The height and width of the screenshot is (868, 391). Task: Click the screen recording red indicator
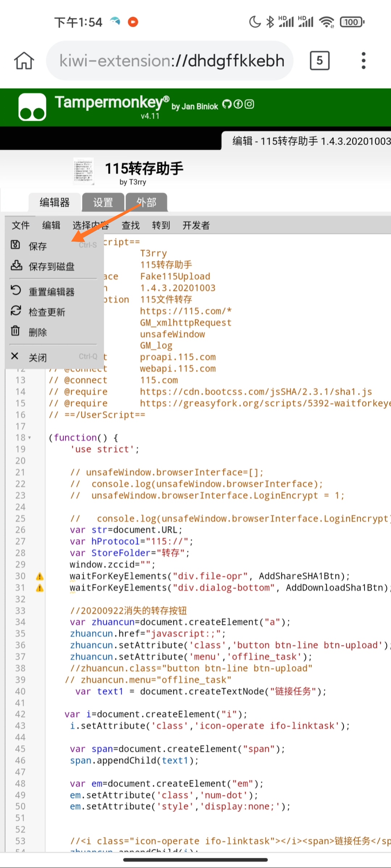[133, 22]
